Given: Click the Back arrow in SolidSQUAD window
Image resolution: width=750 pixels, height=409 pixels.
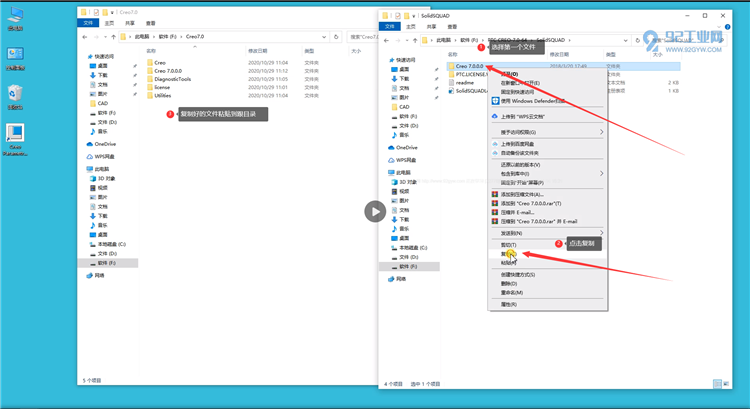Looking at the screenshot, I should coord(386,40).
